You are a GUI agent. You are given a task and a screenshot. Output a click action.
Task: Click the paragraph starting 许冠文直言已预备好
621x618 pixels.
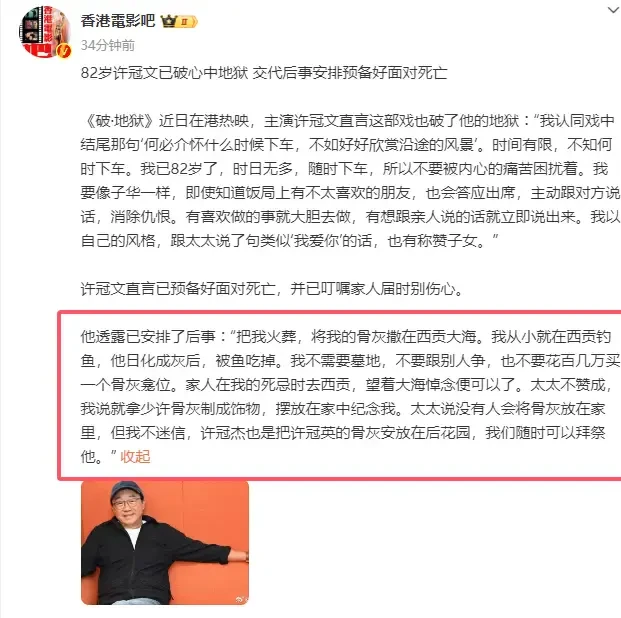(x=271, y=289)
